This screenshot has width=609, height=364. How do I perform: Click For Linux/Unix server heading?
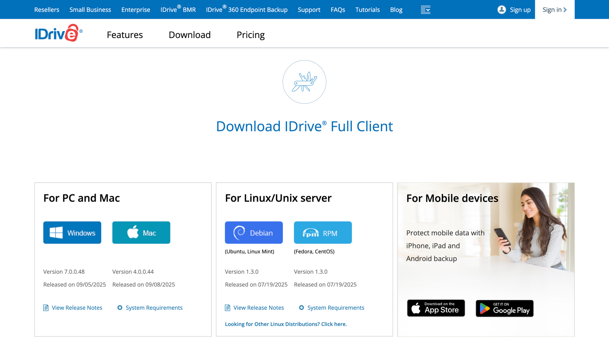278,198
